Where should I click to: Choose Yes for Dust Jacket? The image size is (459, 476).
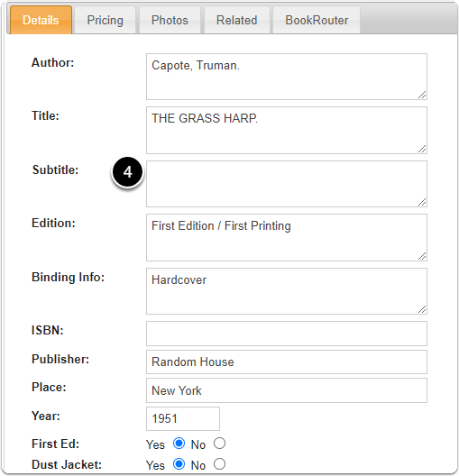pos(179,464)
